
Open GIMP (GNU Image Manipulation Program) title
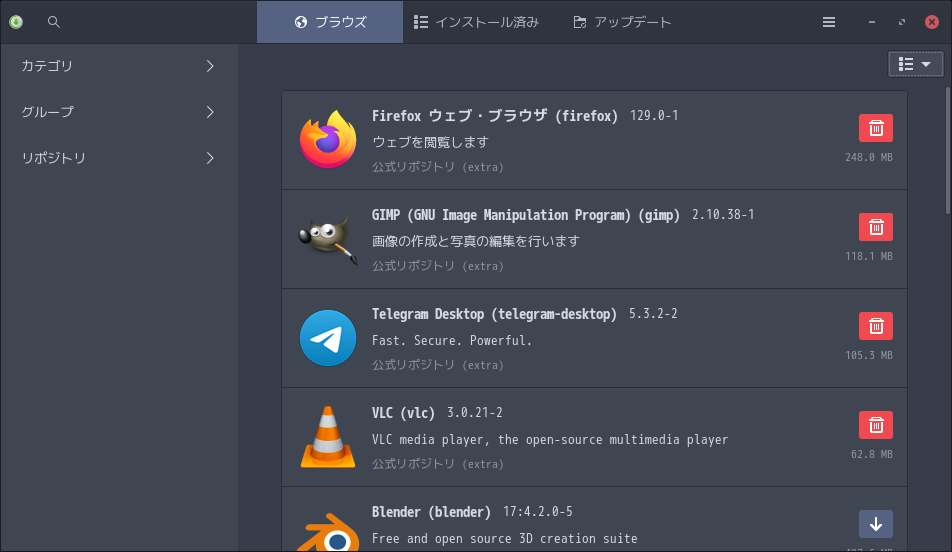(526, 215)
